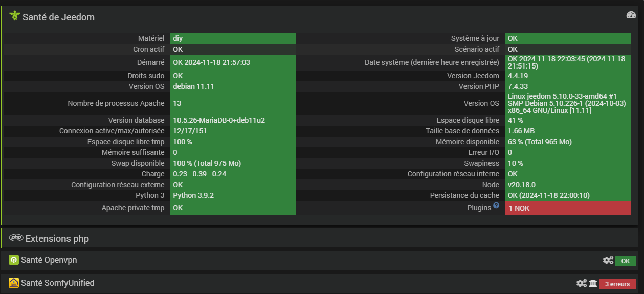Expand the Extensions php section
Screen dimensions: 644x294
(57, 238)
